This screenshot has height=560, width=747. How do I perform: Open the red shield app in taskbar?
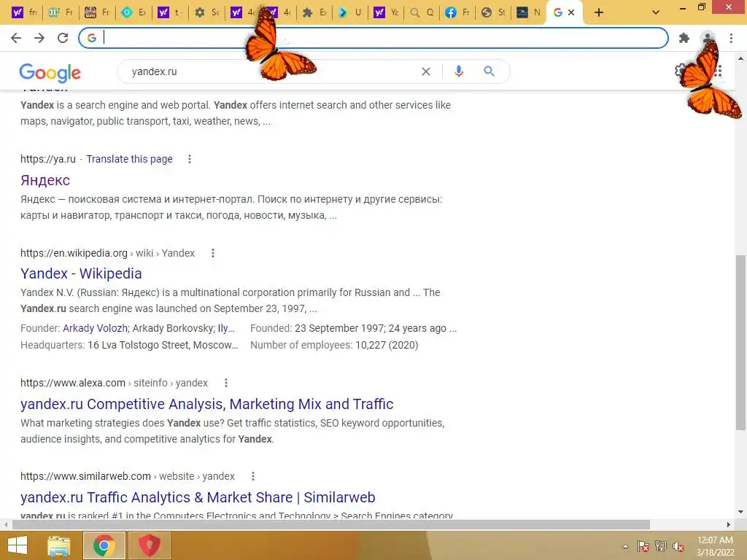point(149,545)
